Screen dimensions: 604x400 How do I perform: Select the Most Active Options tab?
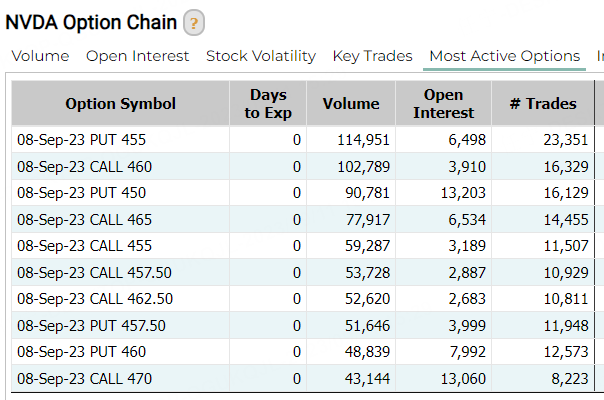[504, 56]
